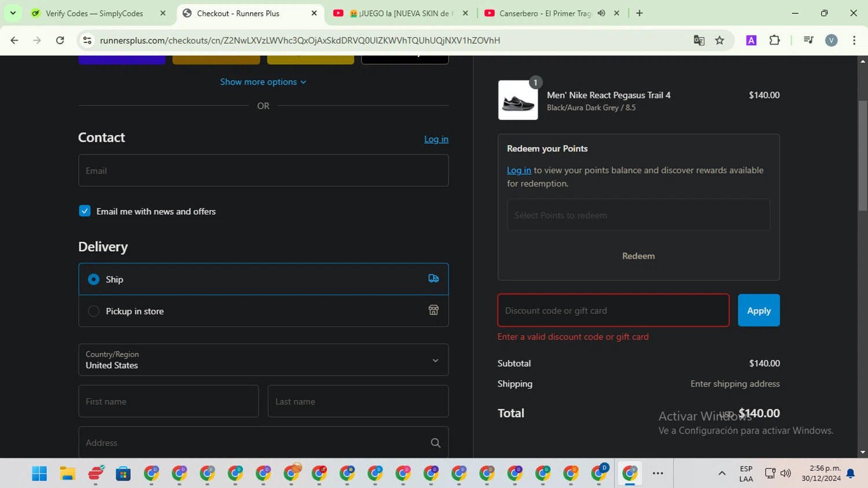The width and height of the screenshot is (868, 488).
Task: Click the Address input field
Action: tap(263, 442)
